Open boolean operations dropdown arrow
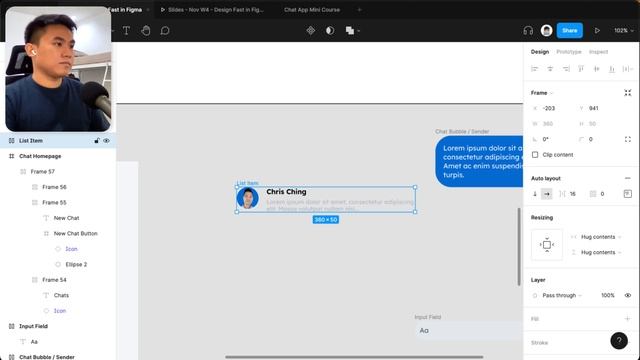Screen dimensions: 640x360 (359, 31)
